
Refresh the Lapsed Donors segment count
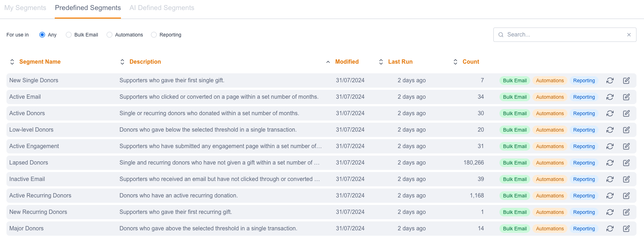pos(610,163)
